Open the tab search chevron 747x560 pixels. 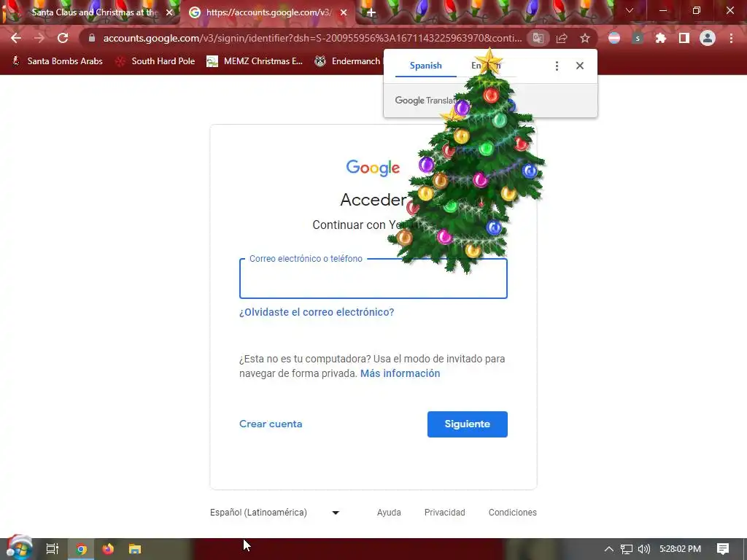click(x=630, y=10)
